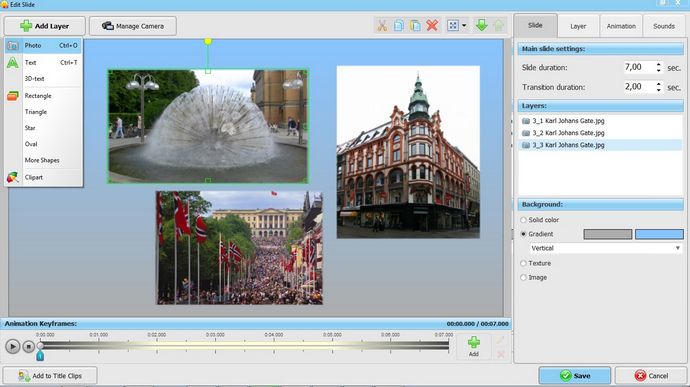The height and width of the screenshot is (387, 690).
Task: Click the red Delete layer icon
Action: (x=432, y=26)
